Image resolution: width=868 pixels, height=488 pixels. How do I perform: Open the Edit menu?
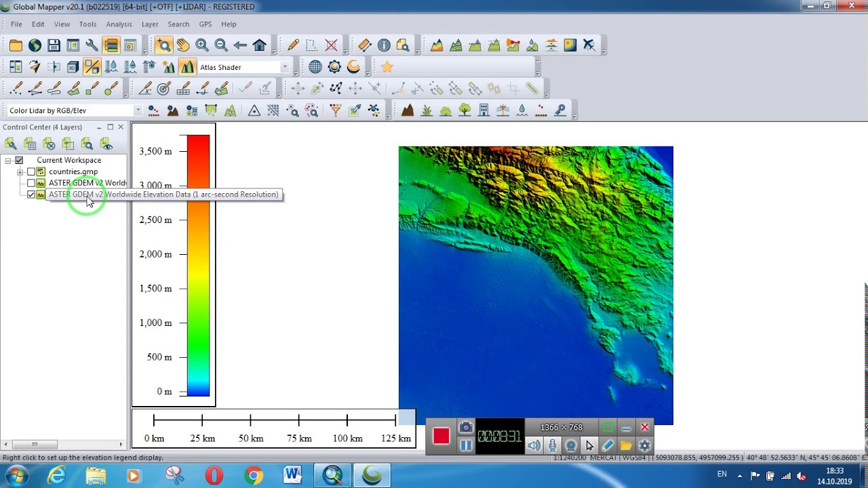38,24
